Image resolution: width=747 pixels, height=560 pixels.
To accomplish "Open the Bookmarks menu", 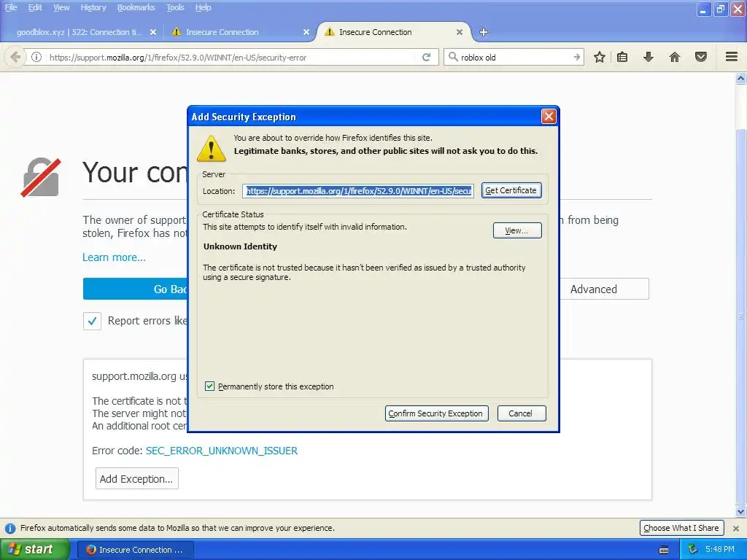I will pos(136,7).
